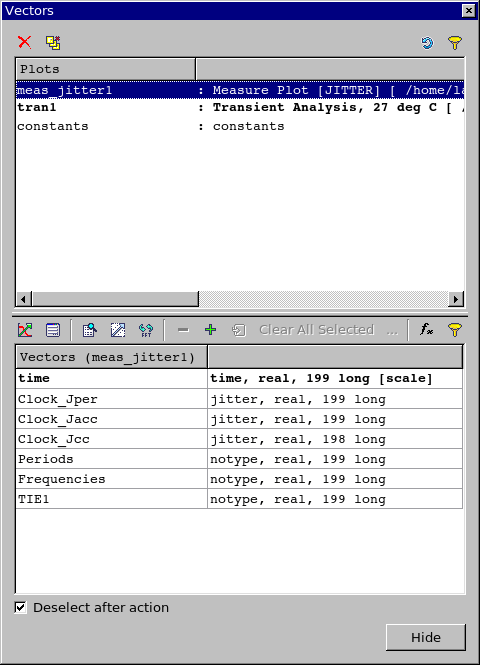Select the tran1 Transient Analysis plot
Viewport: 480px width, 665px height.
point(240,108)
